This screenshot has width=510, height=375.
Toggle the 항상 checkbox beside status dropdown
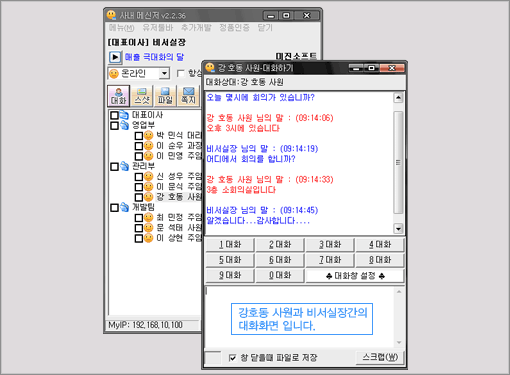pyautogui.click(x=180, y=73)
